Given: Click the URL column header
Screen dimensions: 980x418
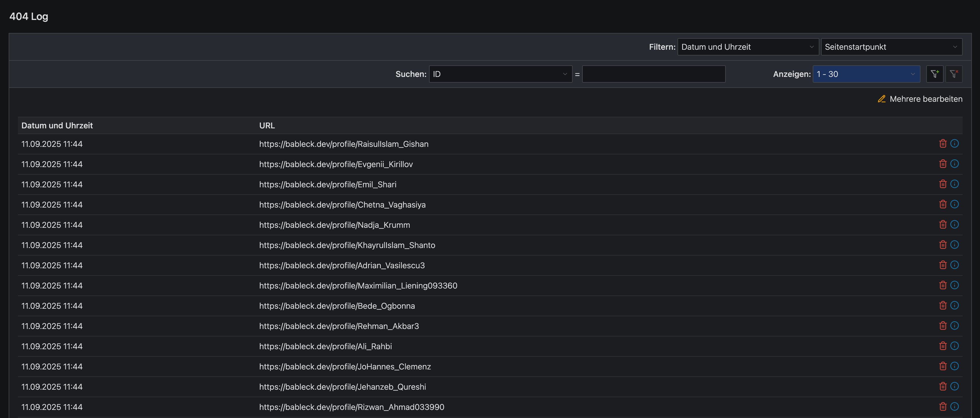Looking at the screenshot, I should (x=267, y=125).
